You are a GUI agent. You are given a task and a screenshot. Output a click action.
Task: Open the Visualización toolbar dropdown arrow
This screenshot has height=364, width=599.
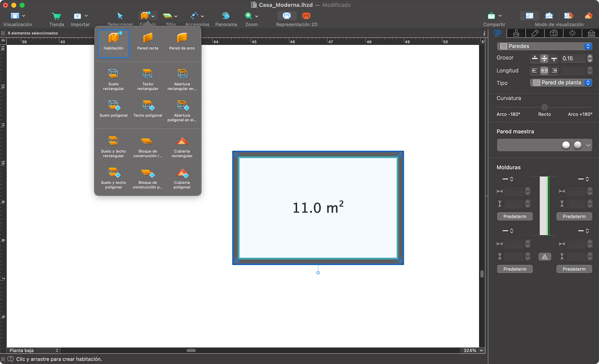pos(23,16)
